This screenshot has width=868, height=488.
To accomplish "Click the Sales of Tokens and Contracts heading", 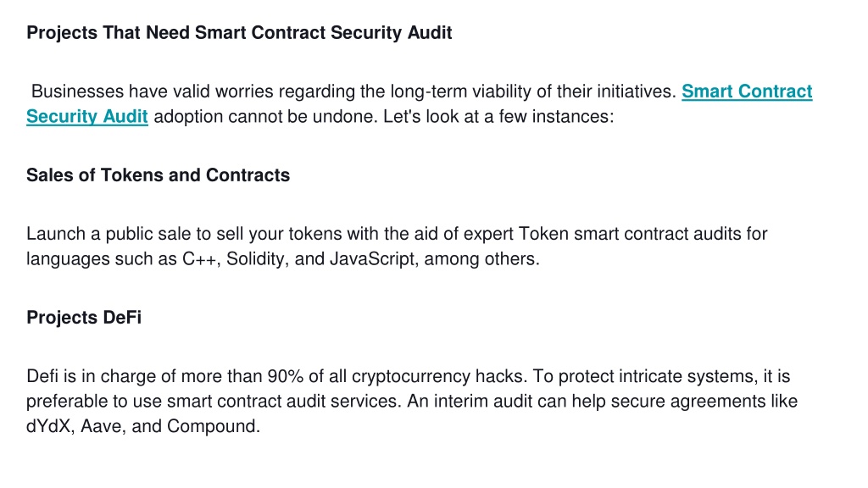I will (x=158, y=175).
